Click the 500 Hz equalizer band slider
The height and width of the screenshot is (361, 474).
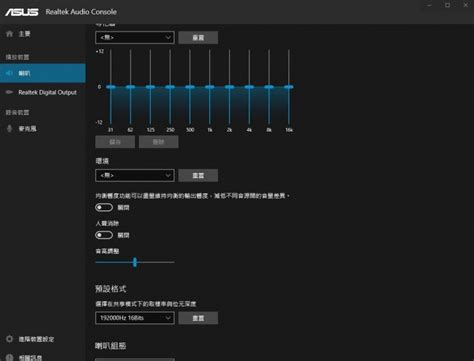(x=190, y=87)
